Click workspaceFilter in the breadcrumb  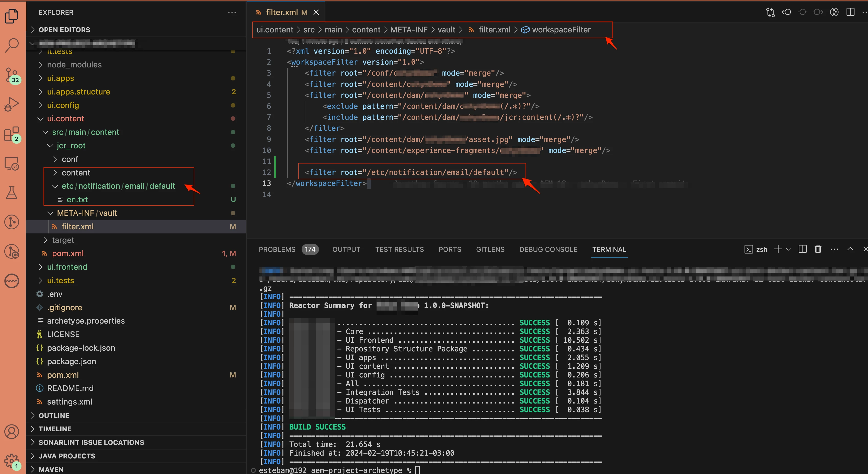click(561, 30)
